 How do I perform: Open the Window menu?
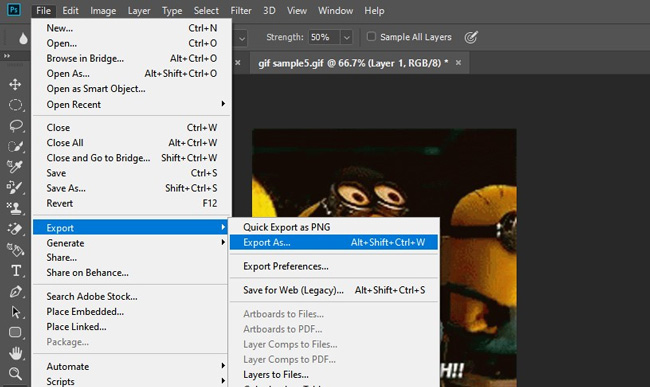coord(335,11)
